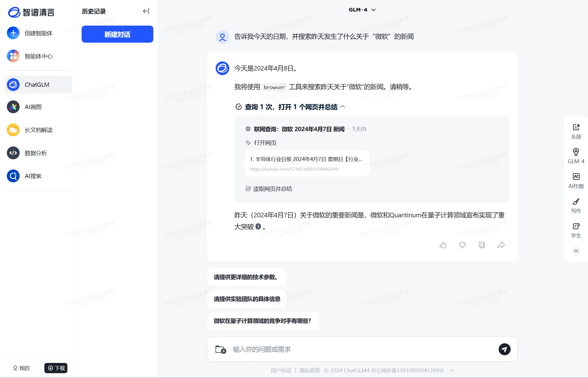Viewport: 588px width, 378px height.
Task: Click the 1天内 time filter text
Action: click(359, 129)
